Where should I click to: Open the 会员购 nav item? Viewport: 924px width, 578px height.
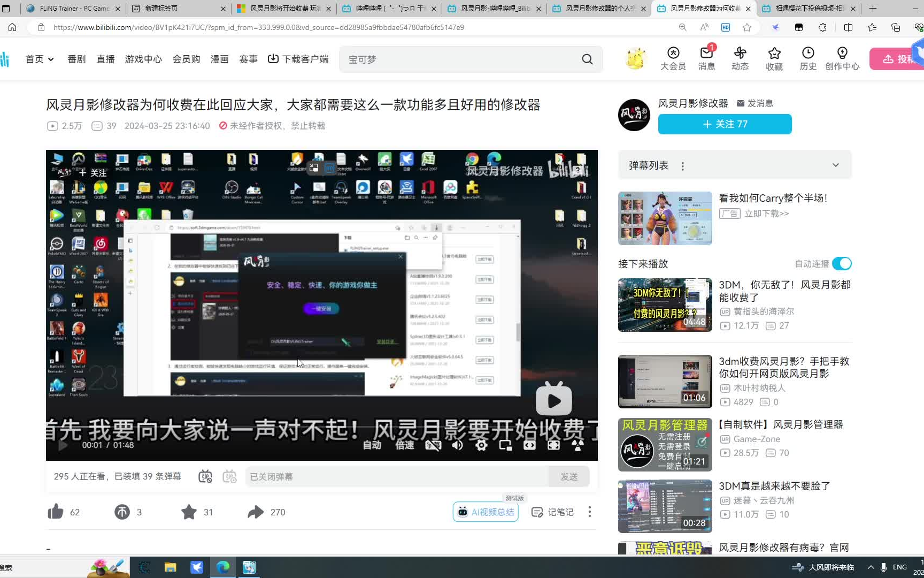click(x=186, y=59)
